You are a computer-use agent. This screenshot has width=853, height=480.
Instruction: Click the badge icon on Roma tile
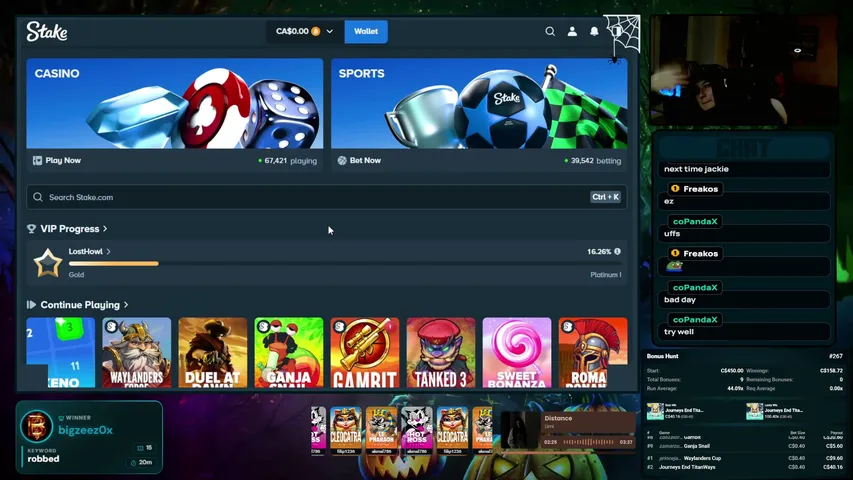(568, 327)
